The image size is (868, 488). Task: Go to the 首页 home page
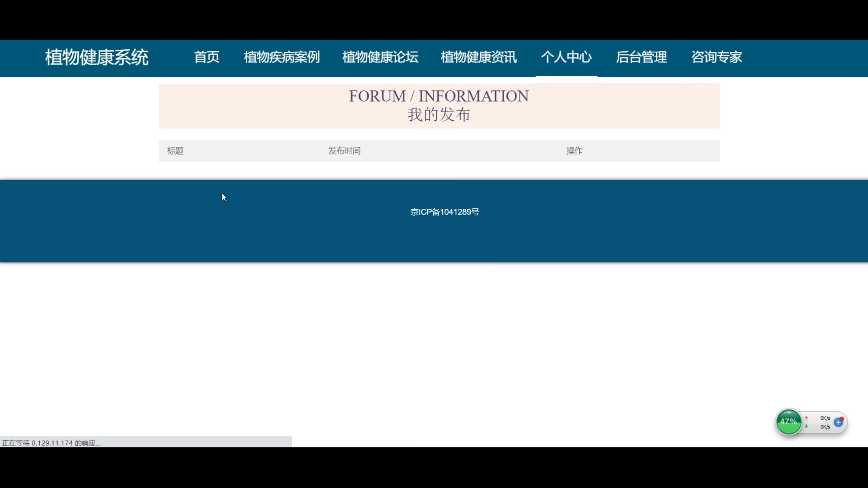coord(207,57)
